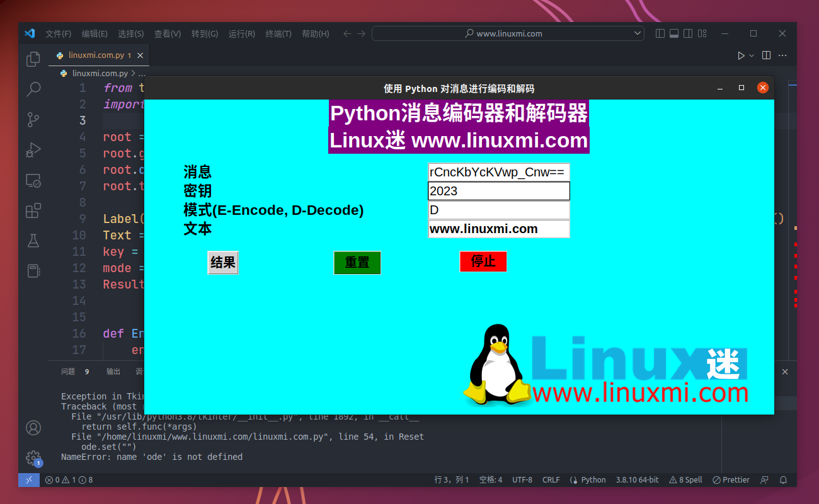Customize layout from the title bar icon

[702, 33]
